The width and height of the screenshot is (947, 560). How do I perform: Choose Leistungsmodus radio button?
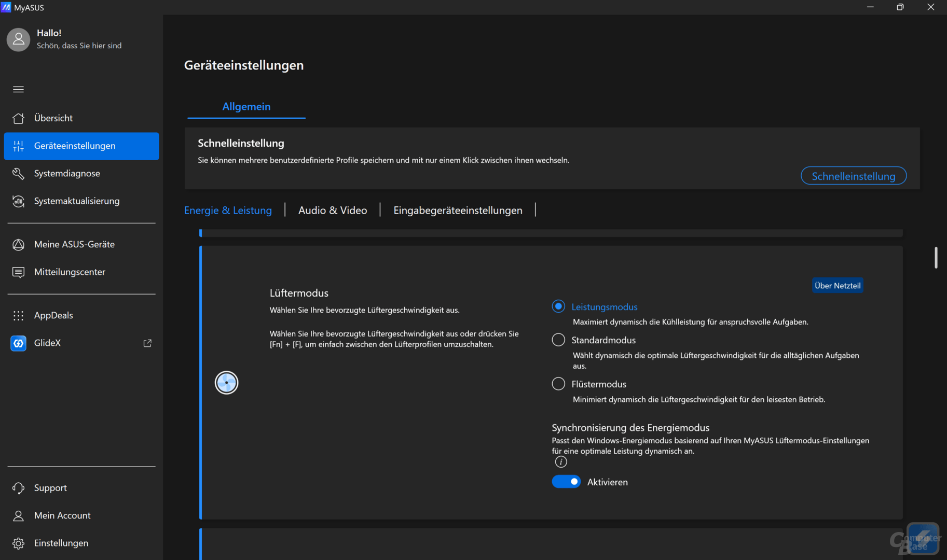(x=558, y=306)
